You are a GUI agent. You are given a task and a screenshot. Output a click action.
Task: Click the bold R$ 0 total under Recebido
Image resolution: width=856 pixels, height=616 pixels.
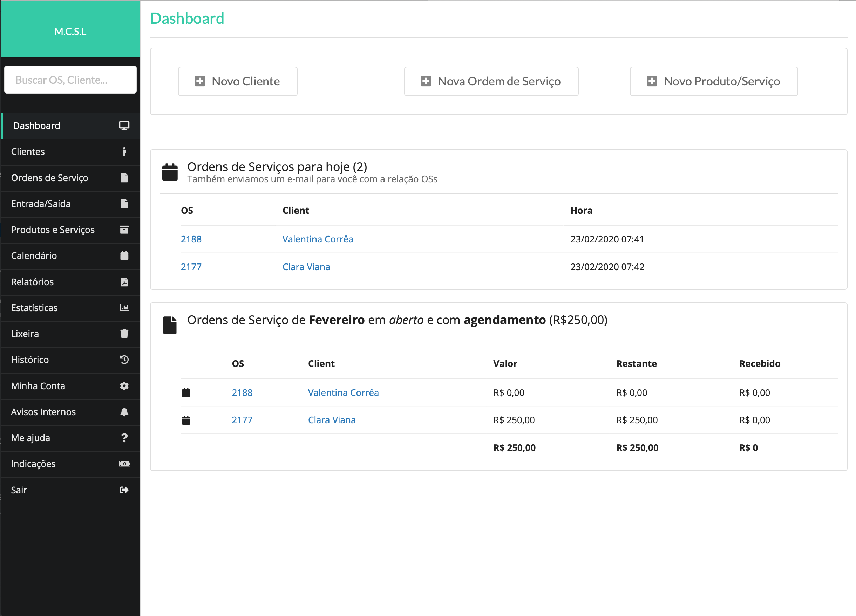tap(748, 448)
